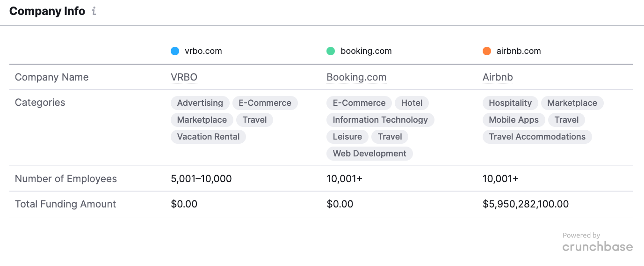Click the Hotel category tag

412,103
